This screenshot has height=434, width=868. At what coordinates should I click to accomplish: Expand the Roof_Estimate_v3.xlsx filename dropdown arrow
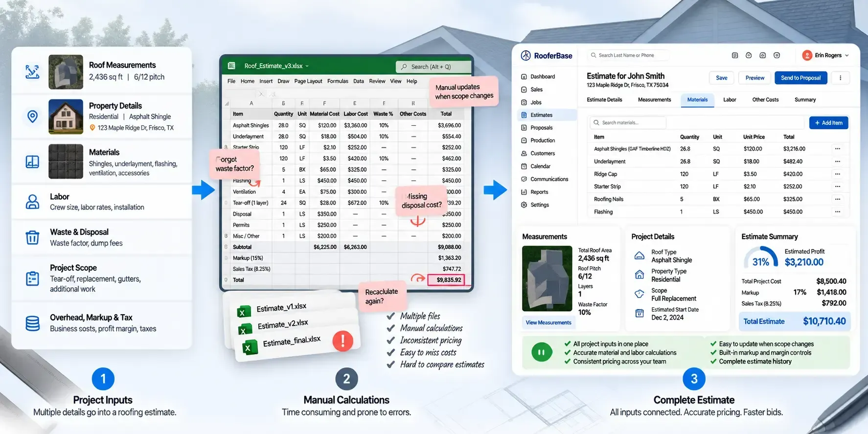click(307, 66)
